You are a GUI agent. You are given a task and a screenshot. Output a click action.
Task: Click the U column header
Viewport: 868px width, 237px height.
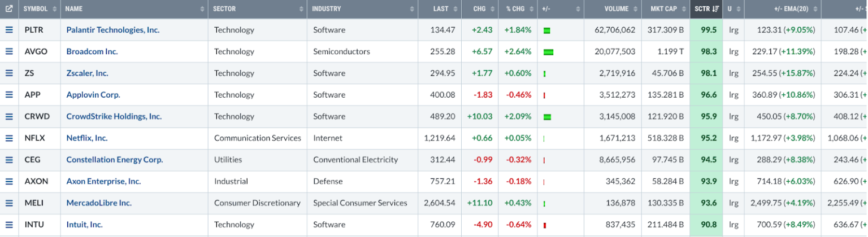click(734, 9)
